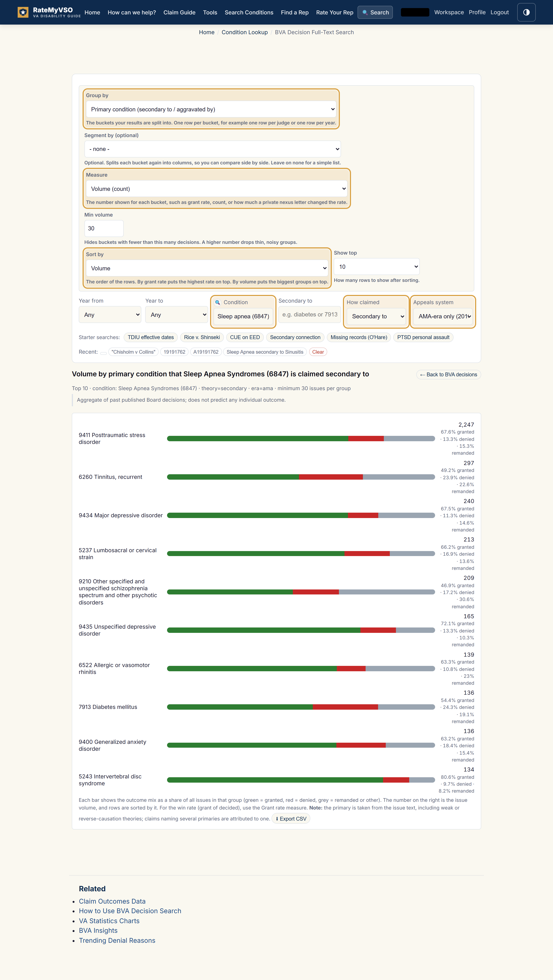Click 6522 Allergic or vasomotor rhinitis label
This screenshot has width=553, height=980.
click(x=114, y=669)
